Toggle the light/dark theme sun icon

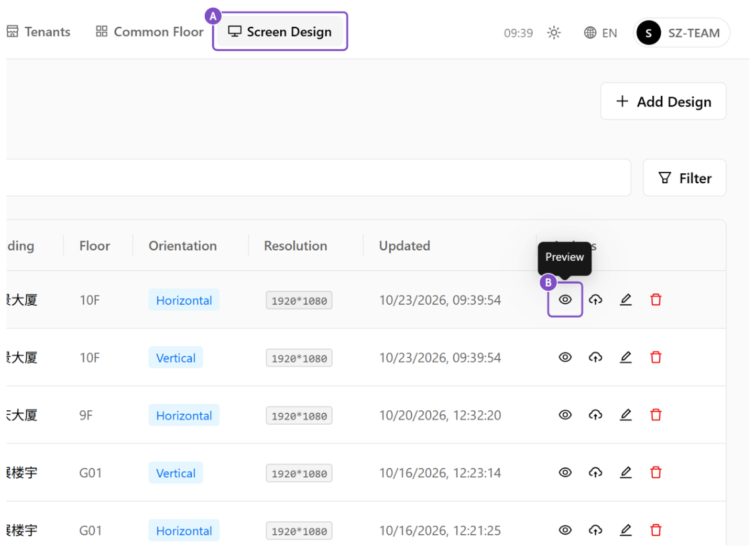[x=554, y=33]
